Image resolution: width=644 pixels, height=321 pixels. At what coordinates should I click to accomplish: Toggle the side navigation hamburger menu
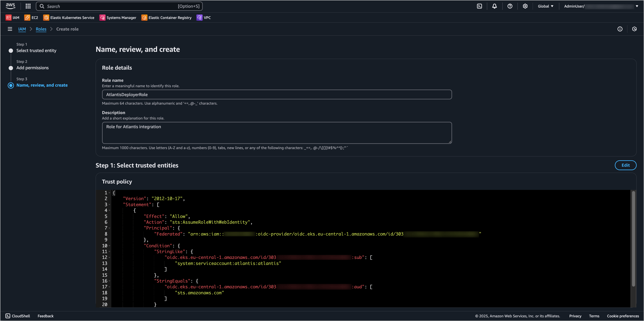click(x=10, y=29)
